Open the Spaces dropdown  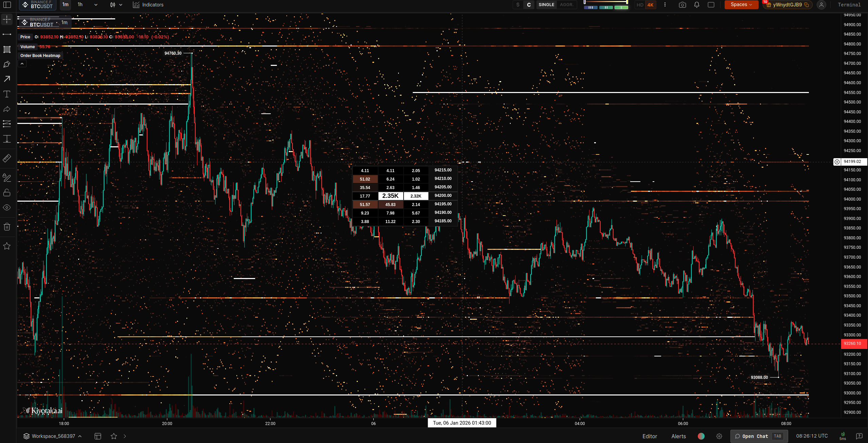(x=741, y=5)
